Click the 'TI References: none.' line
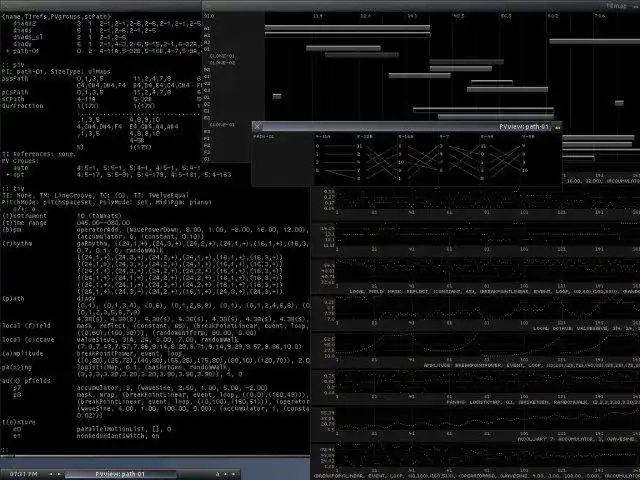 coord(39,154)
